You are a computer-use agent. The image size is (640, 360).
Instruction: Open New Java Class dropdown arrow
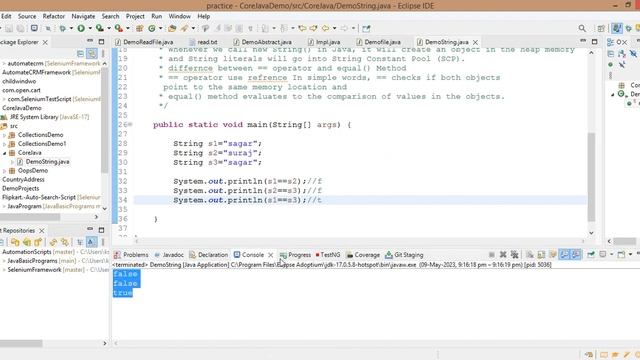click(160, 28)
